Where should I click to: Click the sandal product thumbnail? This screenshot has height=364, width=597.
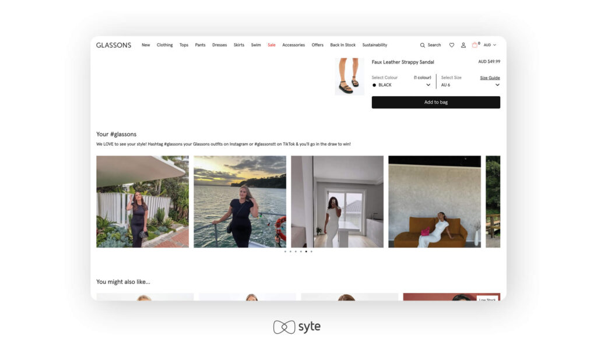click(349, 76)
